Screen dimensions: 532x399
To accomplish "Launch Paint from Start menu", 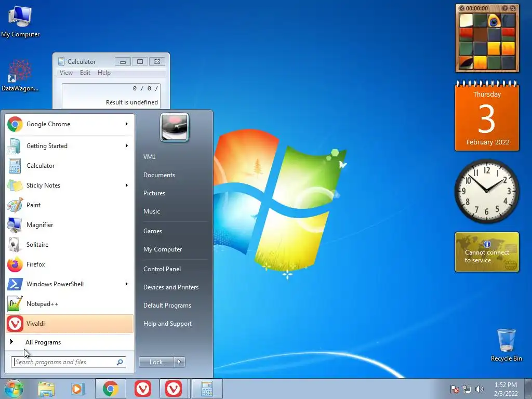I will tap(70, 205).
